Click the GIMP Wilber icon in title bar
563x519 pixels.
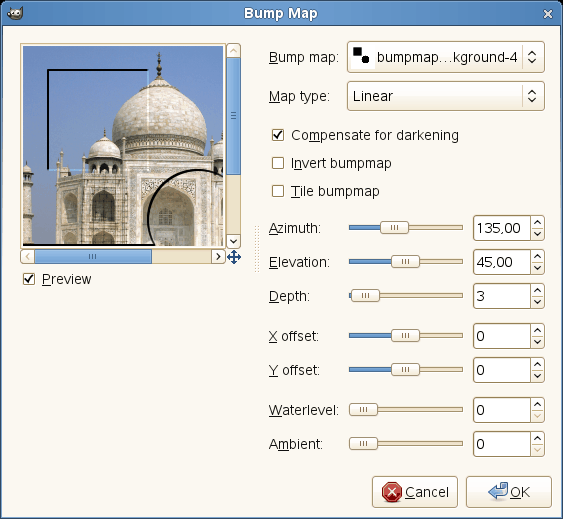15,14
